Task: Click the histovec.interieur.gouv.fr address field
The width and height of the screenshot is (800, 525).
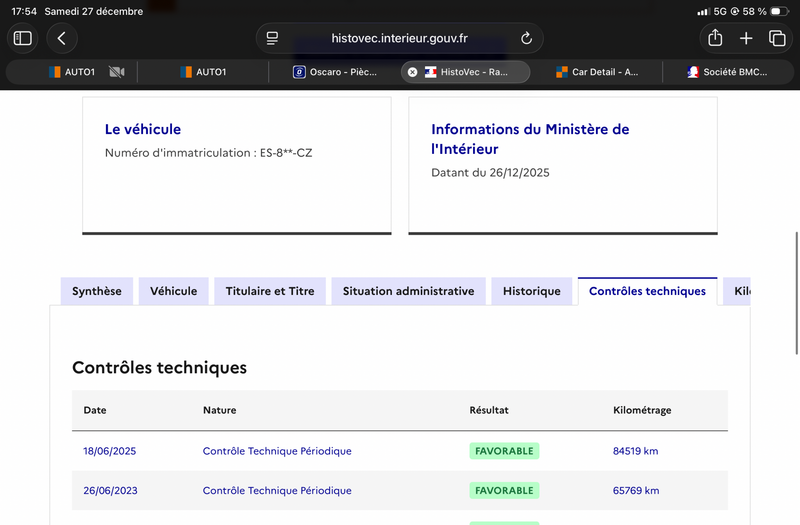Action: [x=399, y=38]
